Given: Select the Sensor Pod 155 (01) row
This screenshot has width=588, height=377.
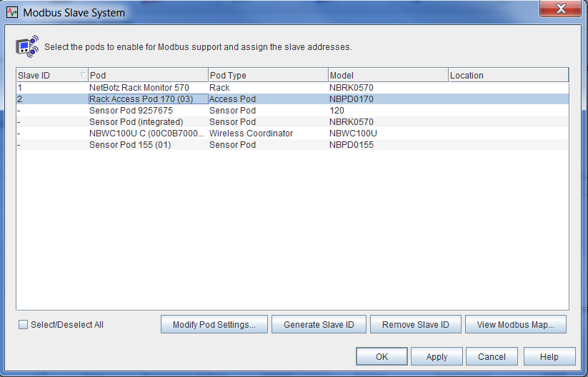Looking at the screenshot, I should (292, 145).
